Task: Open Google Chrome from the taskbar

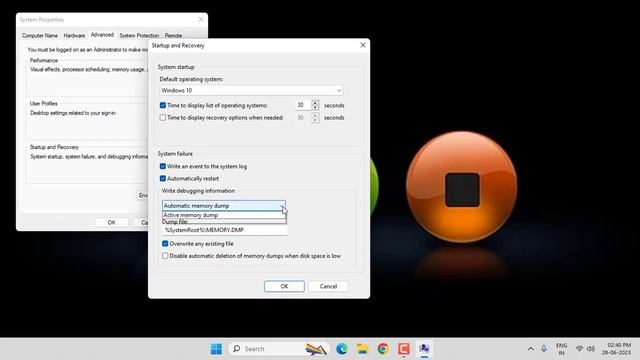Action: [383, 349]
